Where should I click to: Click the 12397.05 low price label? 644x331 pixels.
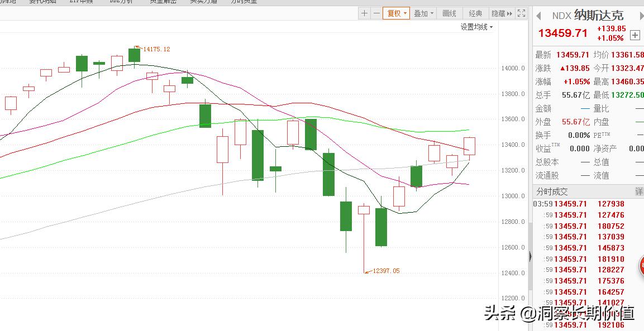coord(385,271)
